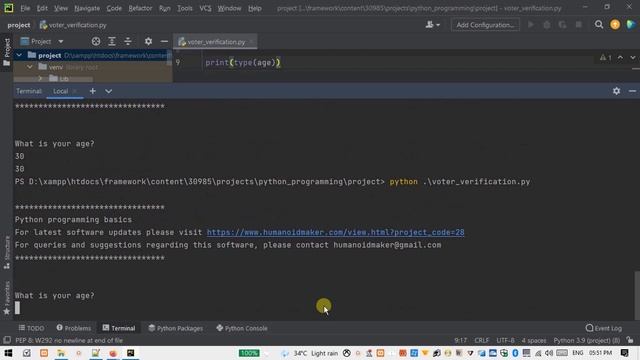Expand the Lib folder
The image size is (640, 360).
[x=40, y=78]
